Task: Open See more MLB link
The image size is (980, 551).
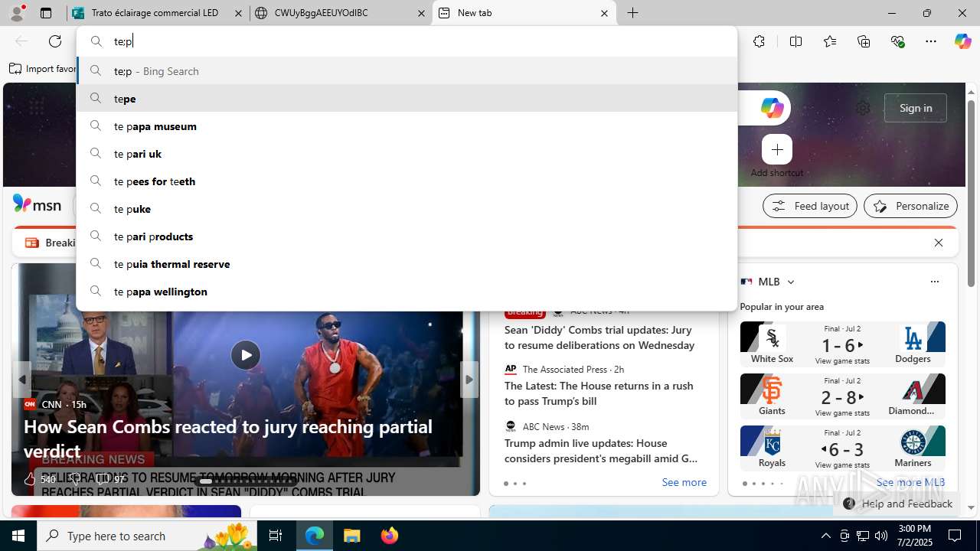Action: click(910, 482)
